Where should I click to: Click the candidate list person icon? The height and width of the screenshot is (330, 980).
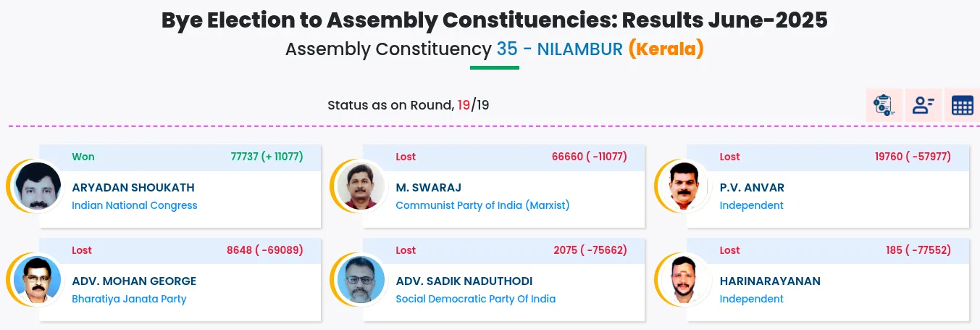point(923,105)
